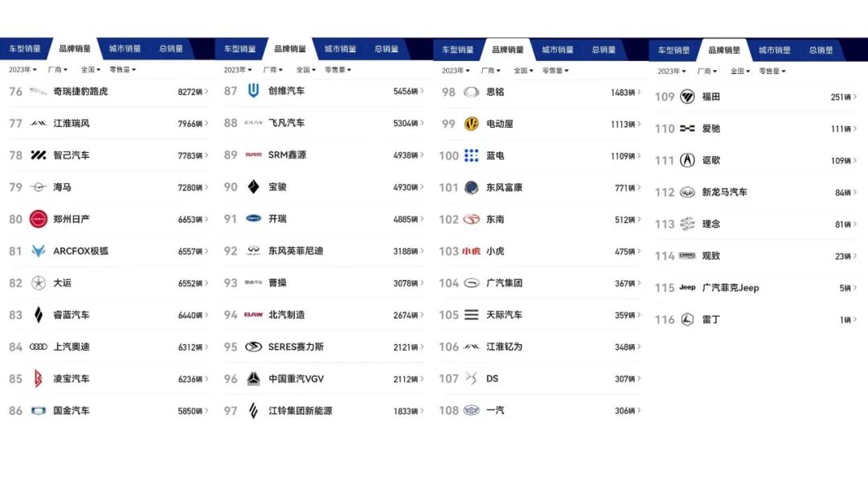Open the 广汽集团 brand name
This screenshot has height=489, width=868.
(x=504, y=283)
